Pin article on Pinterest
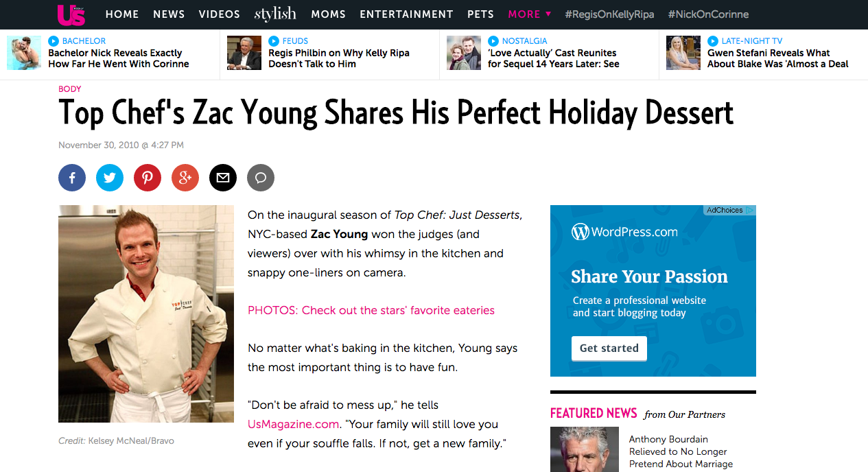Viewport: 868px width, 472px height. coord(148,178)
